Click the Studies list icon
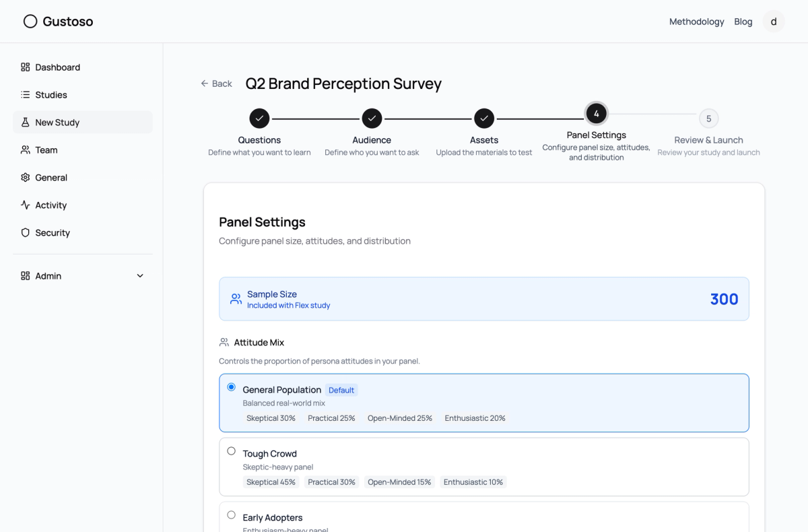The height and width of the screenshot is (532, 808). point(26,95)
